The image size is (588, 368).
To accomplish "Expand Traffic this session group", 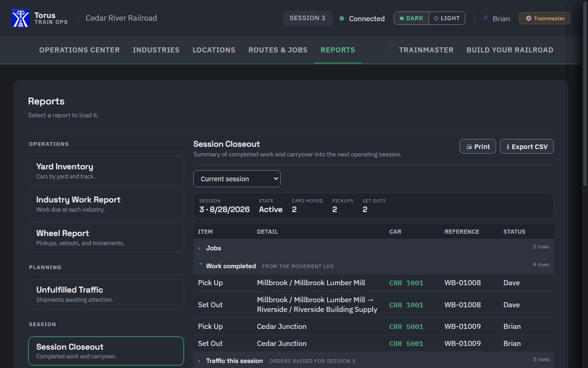I will pyautogui.click(x=373, y=361).
